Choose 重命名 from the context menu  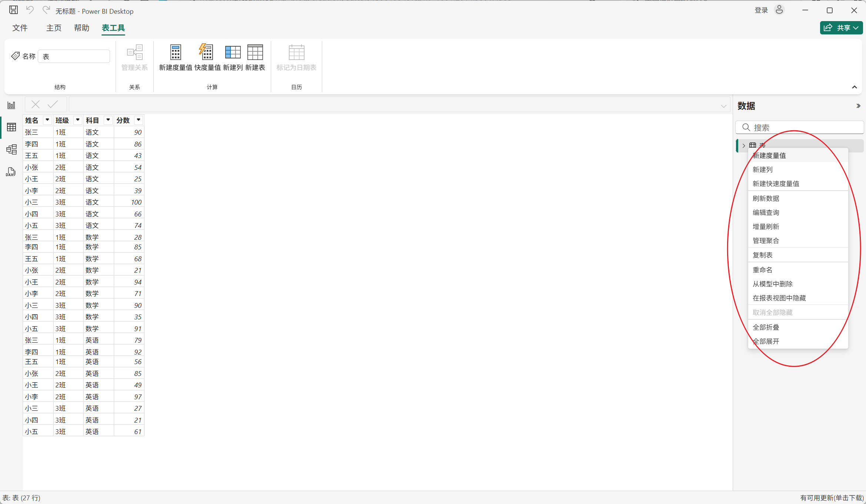coord(762,270)
